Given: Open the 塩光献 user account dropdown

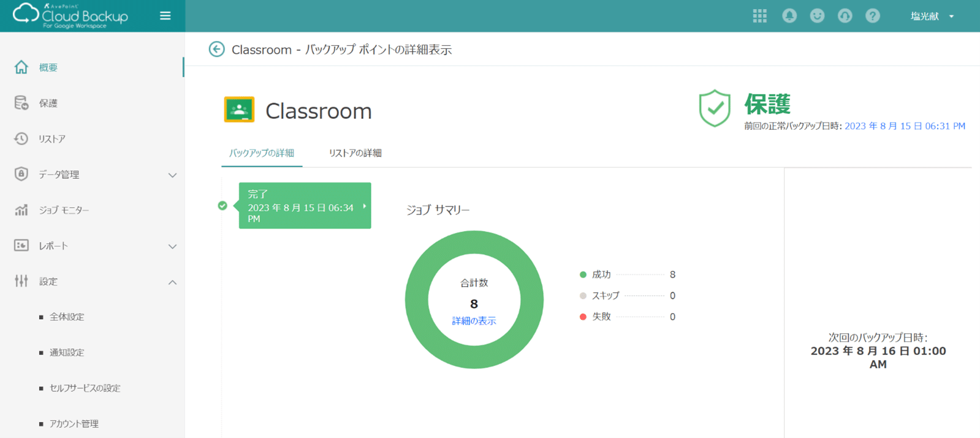Looking at the screenshot, I should coord(932,17).
